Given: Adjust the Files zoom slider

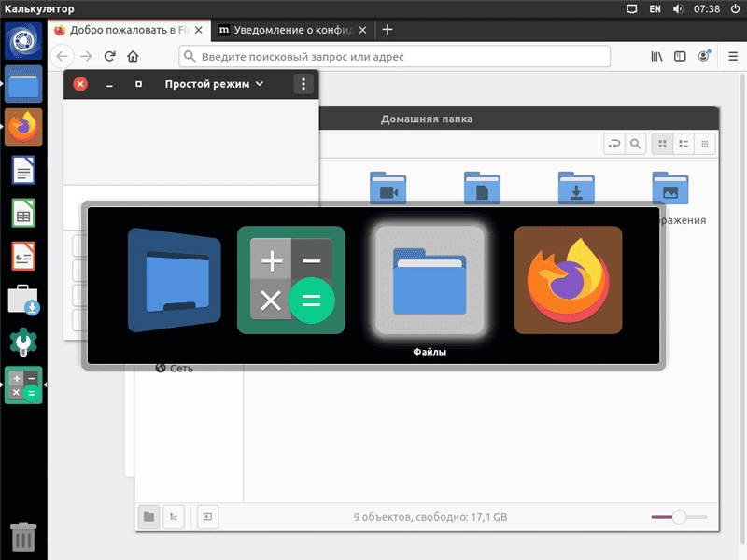Looking at the screenshot, I should point(679,517).
